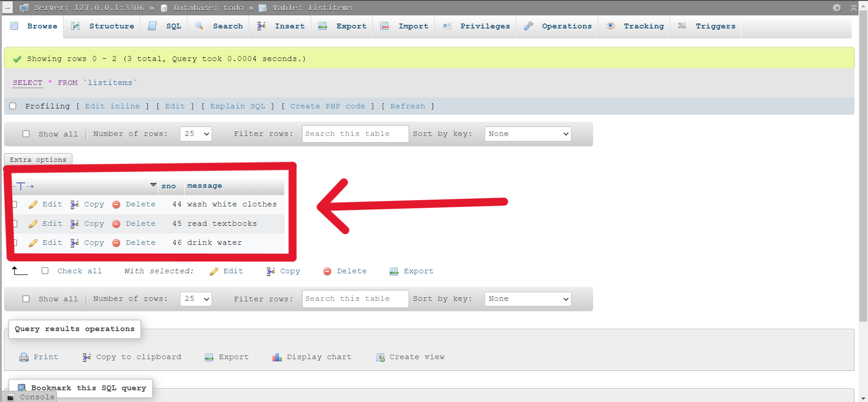The image size is (868, 402).
Task: Go to the Insert tab
Action: 281,26
